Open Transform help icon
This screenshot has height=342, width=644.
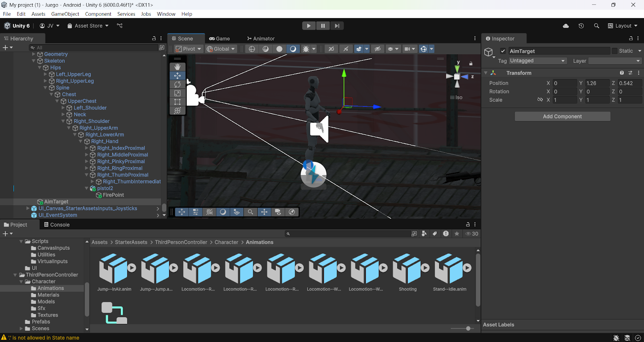pos(622,73)
